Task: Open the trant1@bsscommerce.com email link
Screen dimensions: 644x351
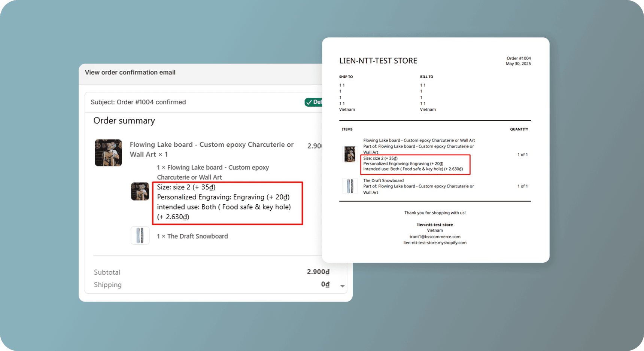Action: pyautogui.click(x=435, y=236)
